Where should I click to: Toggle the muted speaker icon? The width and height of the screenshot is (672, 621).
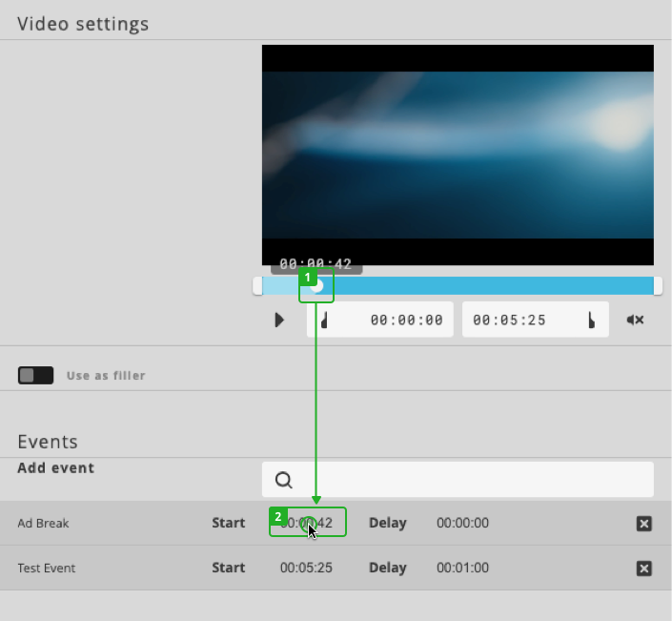(635, 321)
